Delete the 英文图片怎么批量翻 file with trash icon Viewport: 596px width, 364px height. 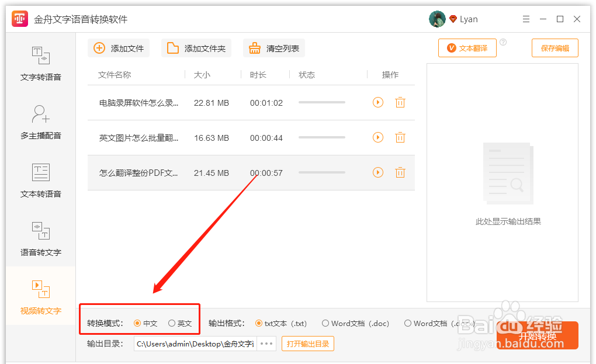click(x=400, y=137)
